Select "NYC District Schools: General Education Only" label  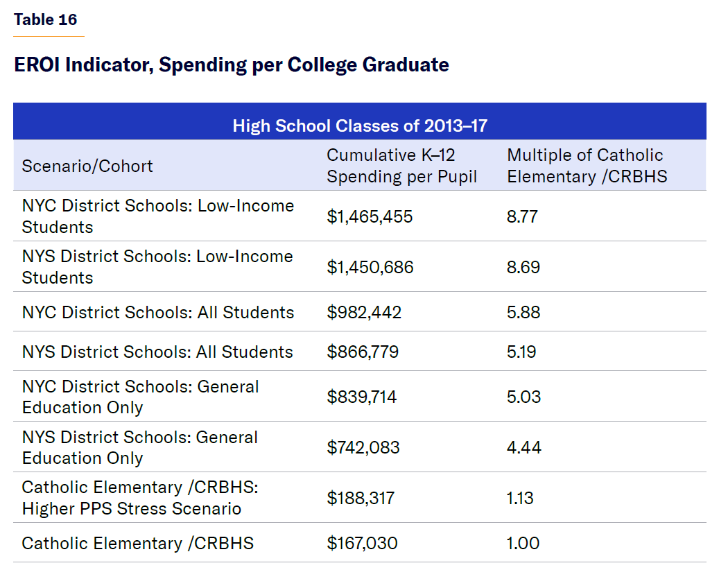(140, 397)
